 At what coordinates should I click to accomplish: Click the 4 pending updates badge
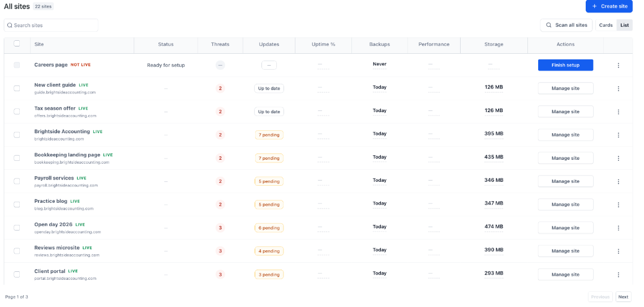(x=269, y=251)
